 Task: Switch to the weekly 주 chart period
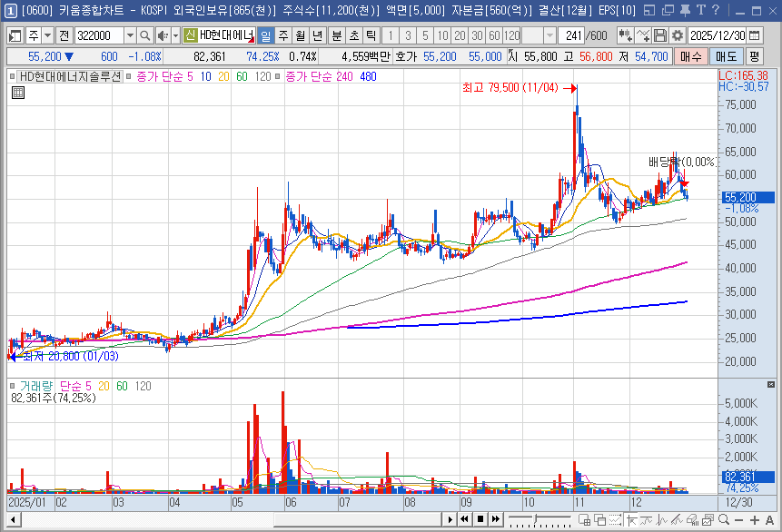(283, 35)
